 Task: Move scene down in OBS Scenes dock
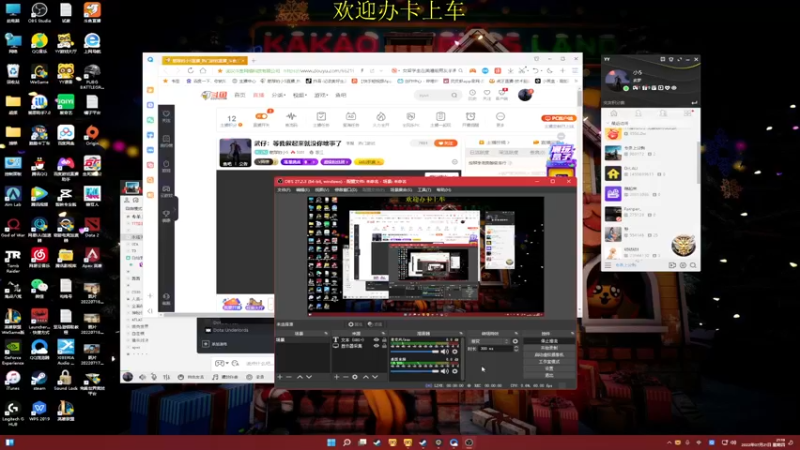coord(309,377)
